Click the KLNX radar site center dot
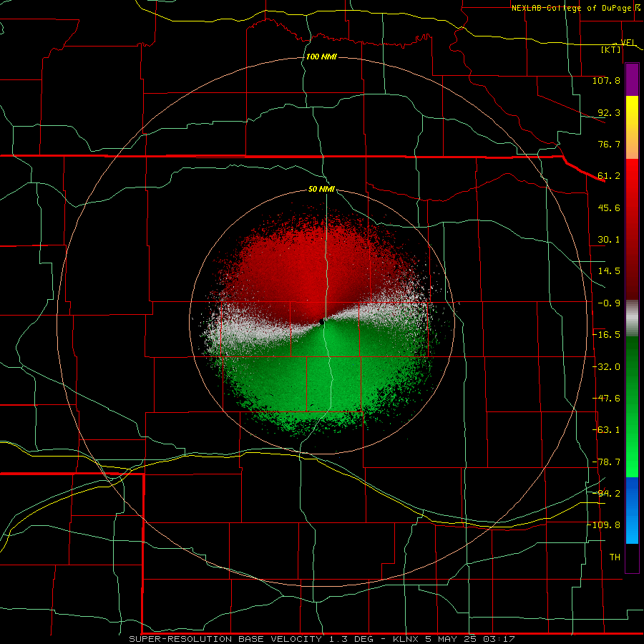The height and width of the screenshot is (644, 644). point(321,323)
